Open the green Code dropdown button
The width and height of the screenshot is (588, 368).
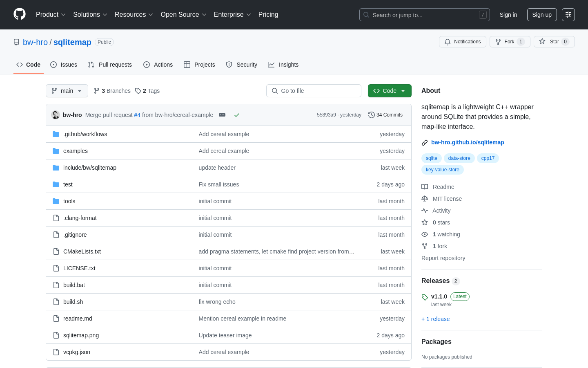tap(390, 91)
